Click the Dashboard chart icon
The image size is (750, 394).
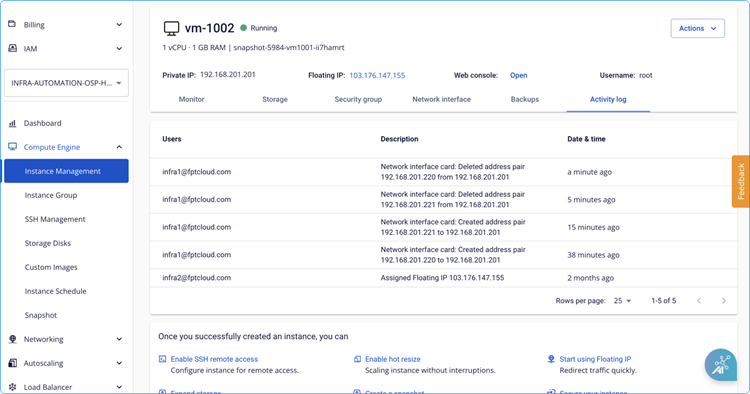[x=12, y=123]
